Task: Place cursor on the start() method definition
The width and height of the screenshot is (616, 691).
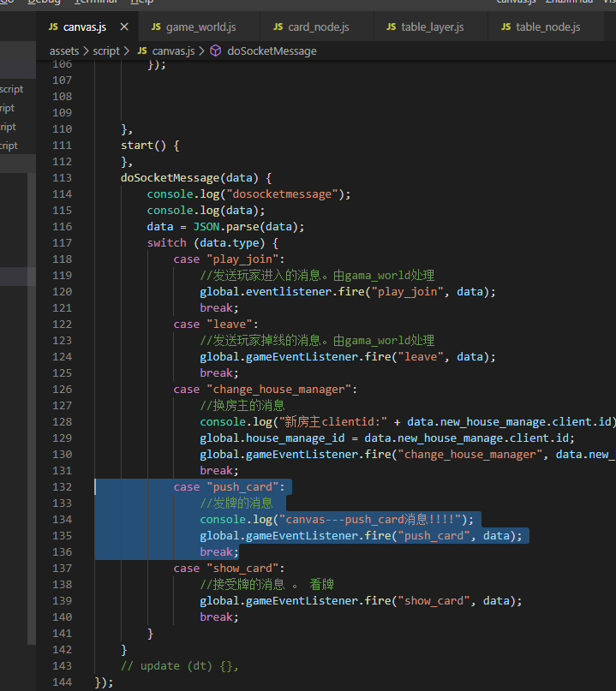Action: [150, 146]
